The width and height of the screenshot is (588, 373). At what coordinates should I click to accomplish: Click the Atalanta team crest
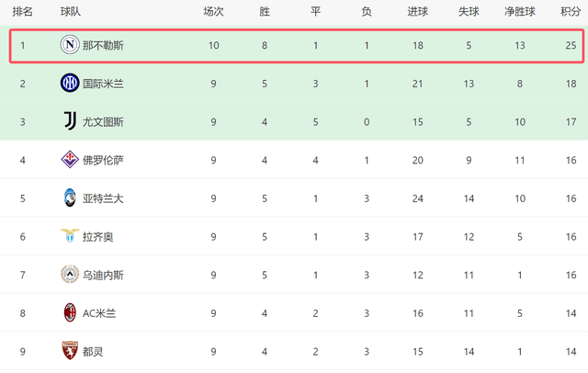click(x=70, y=198)
